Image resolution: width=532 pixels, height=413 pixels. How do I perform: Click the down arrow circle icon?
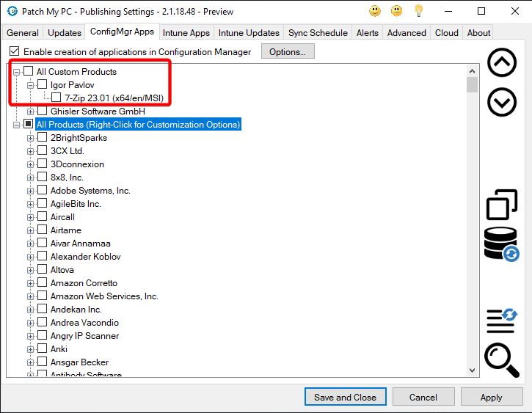502,103
